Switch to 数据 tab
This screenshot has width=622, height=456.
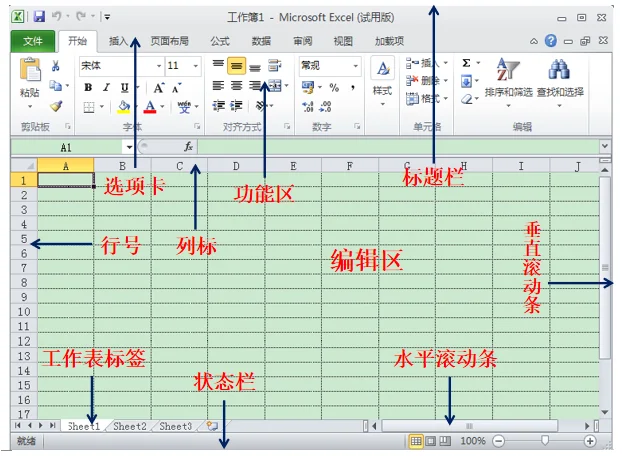pyautogui.click(x=261, y=41)
